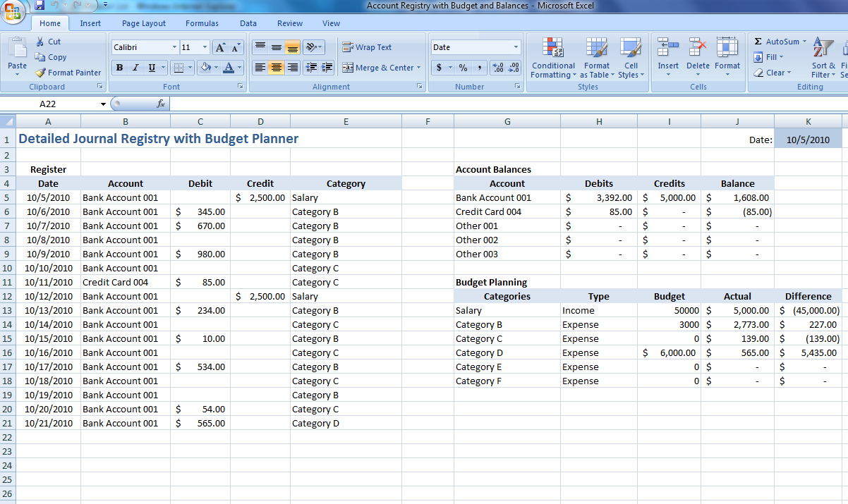848x504 pixels.
Task: Cut selection with the scissors icon
Action: [40, 42]
